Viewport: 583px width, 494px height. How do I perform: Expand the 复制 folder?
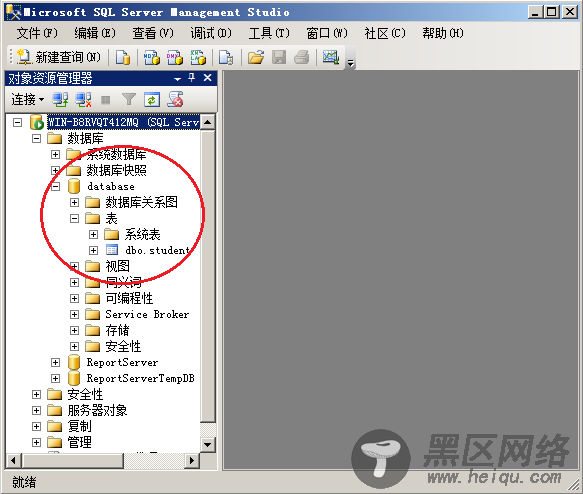pos(36,426)
